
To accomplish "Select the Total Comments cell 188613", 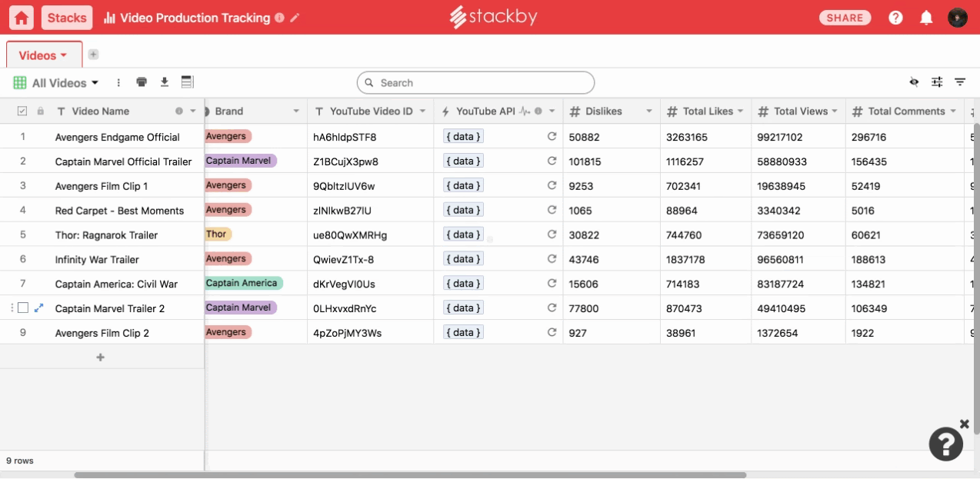I will (905, 259).
